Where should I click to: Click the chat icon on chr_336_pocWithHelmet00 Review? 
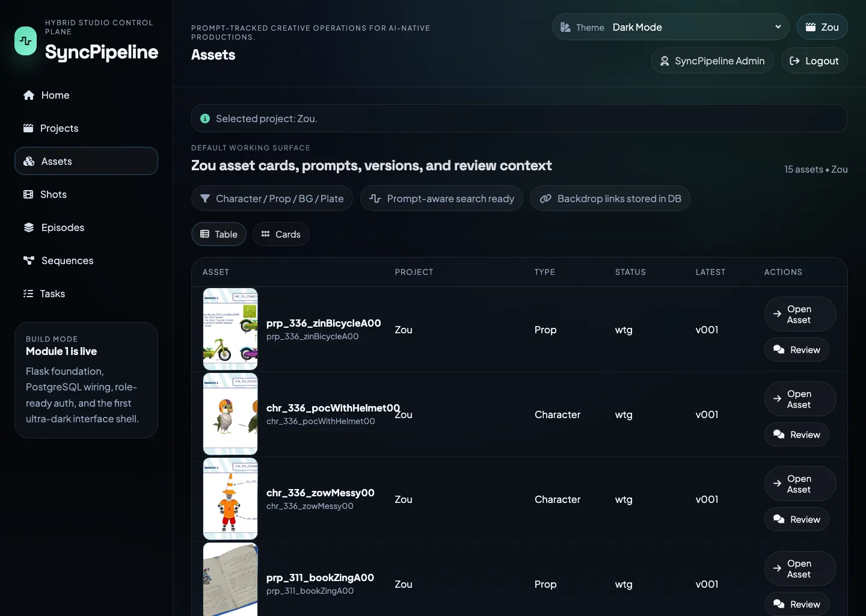click(x=779, y=434)
